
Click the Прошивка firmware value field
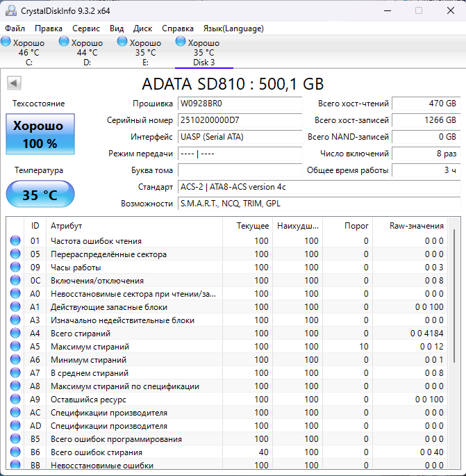point(240,104)
